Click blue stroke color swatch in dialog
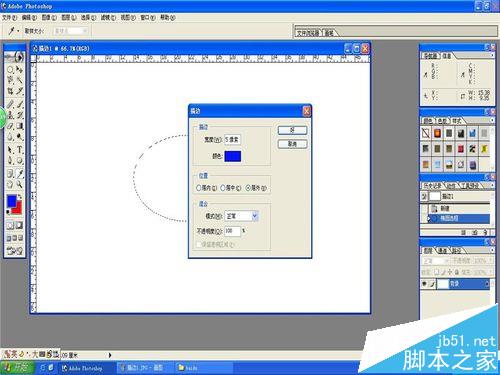 [x=233, y=156]
